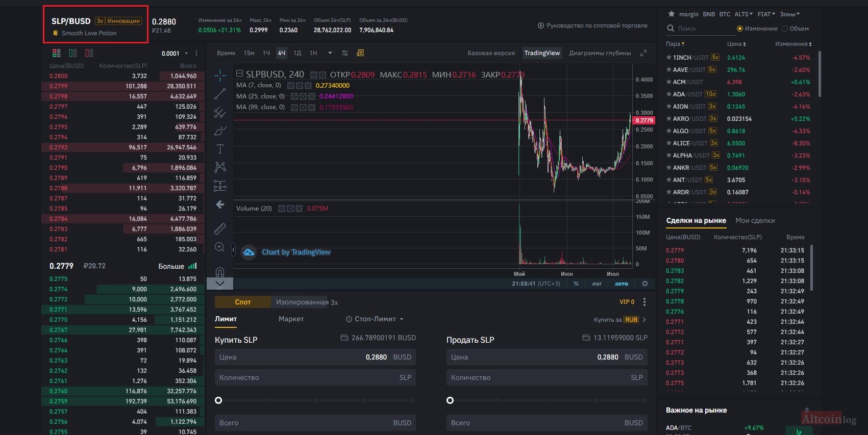Click the zoom in magnifier tool
Image resolution: width=868 pixels, height=435 pixels.
coord(220,247)
